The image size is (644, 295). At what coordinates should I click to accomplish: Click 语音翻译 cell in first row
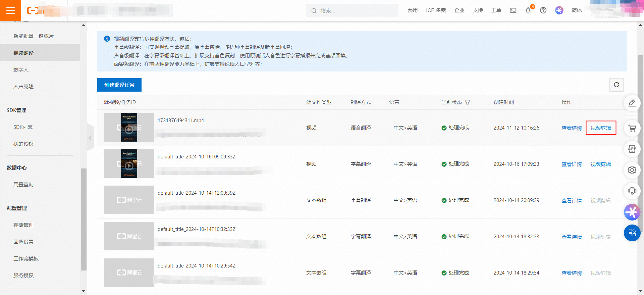coord(361,128)
